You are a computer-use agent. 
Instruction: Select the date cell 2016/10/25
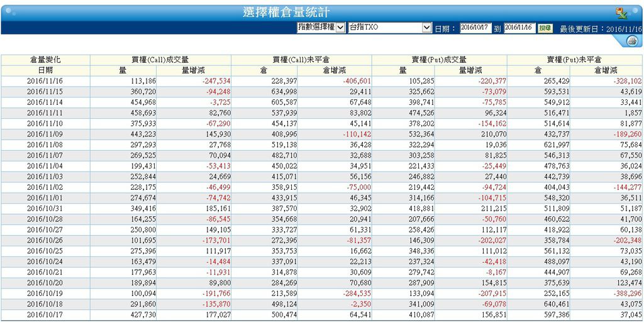tap(45, 251)
